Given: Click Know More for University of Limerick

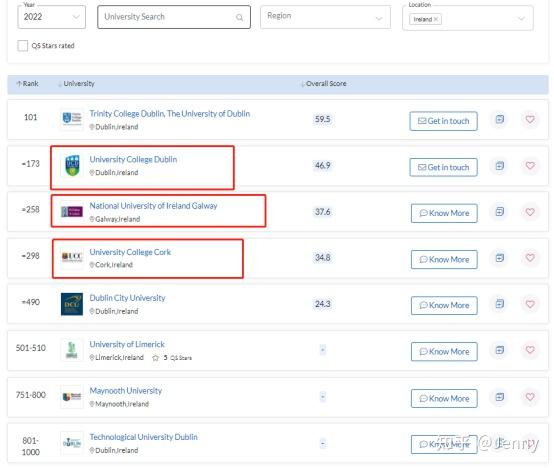Looking at the screenshot, I should point(444,352).
